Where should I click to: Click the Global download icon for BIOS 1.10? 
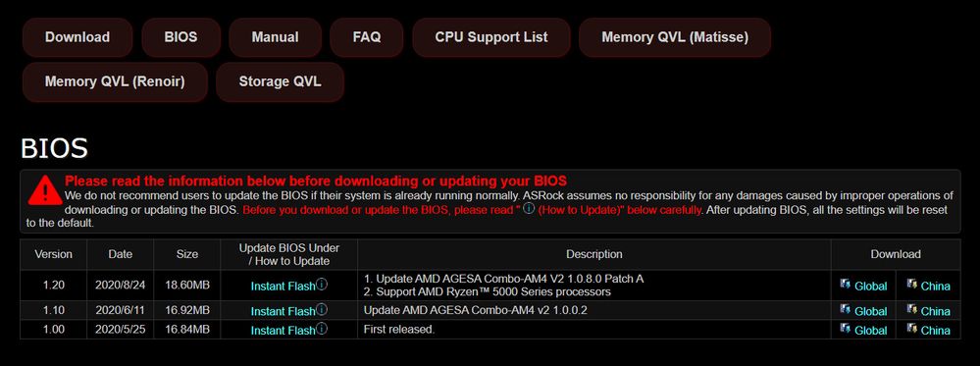[845, 310]
